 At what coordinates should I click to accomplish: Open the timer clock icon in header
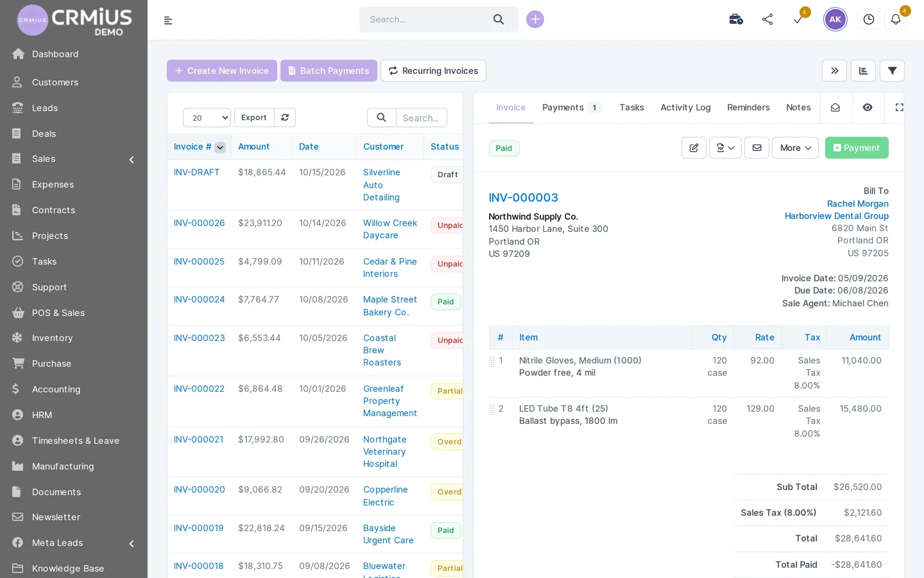[x=869, y=19]
